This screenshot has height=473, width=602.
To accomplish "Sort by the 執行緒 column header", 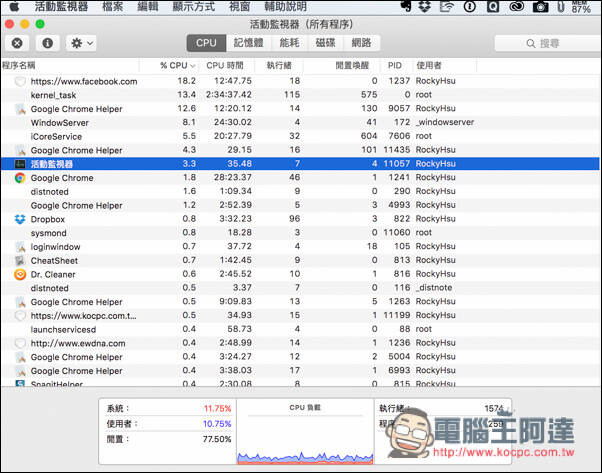I will coord(279,66).
